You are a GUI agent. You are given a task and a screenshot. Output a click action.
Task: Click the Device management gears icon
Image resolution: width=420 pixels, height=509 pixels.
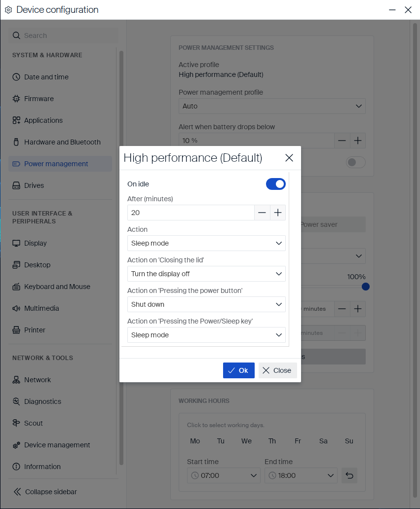point(16,445)
